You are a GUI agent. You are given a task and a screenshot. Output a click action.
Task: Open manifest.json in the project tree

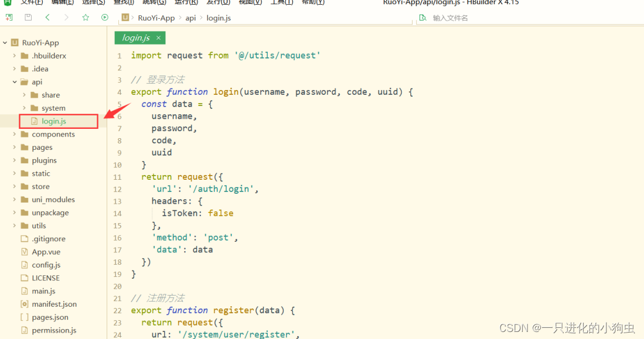pyautogui.click(x=54, y=304)
